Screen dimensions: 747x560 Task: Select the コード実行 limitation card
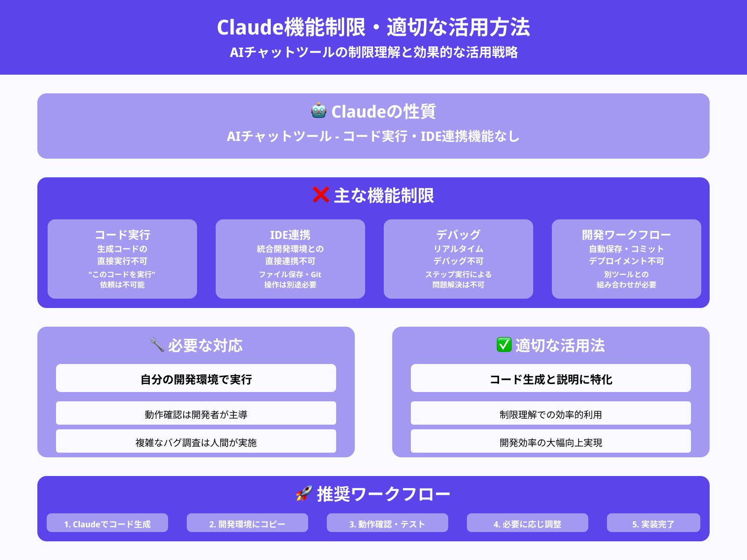122,259
